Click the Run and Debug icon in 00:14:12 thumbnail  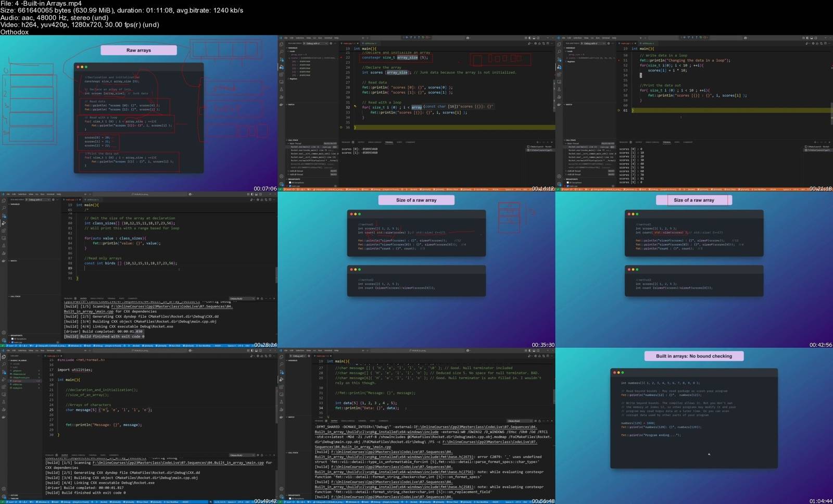coord(281,67)
